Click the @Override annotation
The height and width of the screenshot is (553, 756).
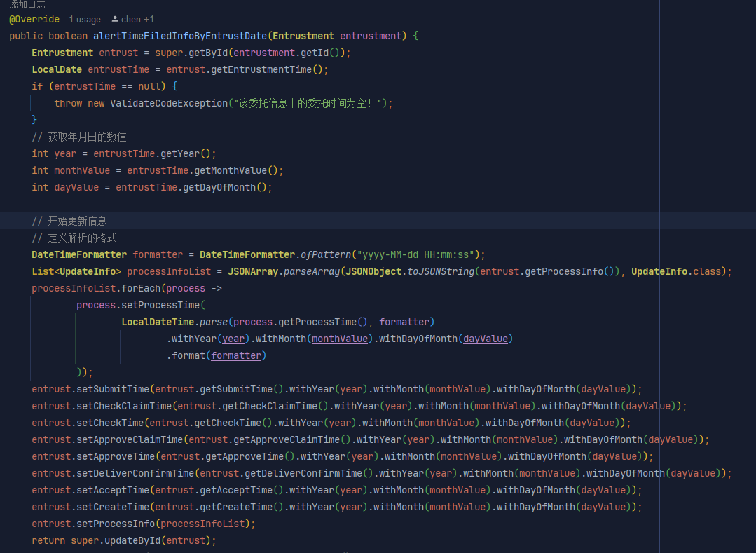(x=34, y=19)
